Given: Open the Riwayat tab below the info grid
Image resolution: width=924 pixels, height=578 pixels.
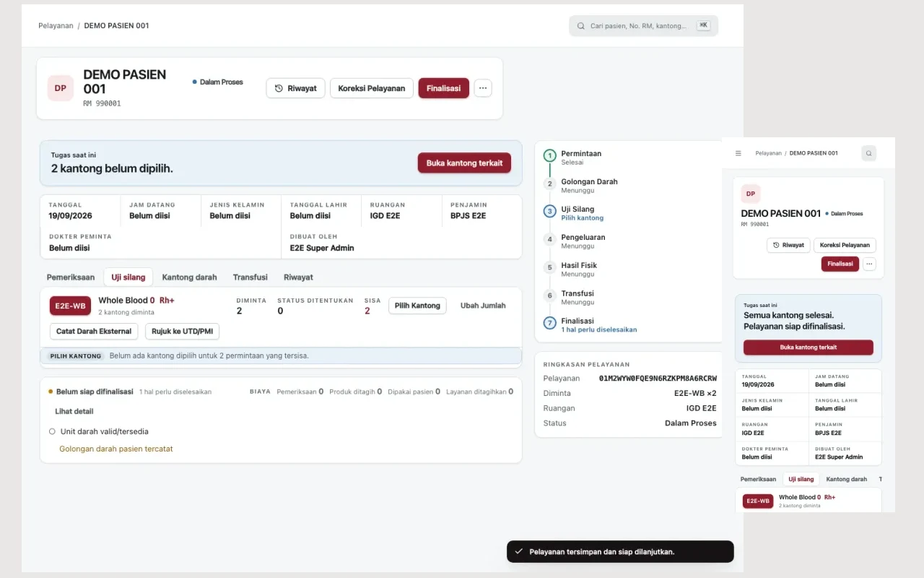Looking at the screenshot, I should (298, 277).
